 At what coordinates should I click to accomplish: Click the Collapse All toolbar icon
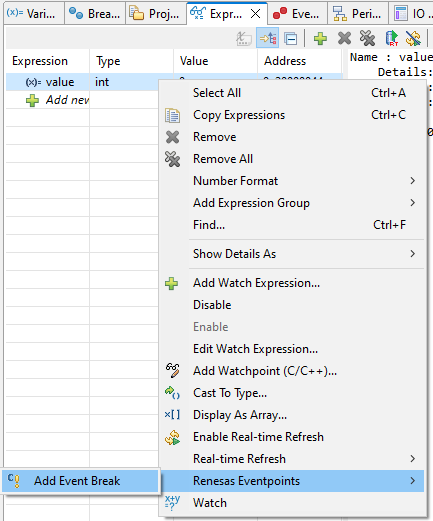(x=291, y=39)
